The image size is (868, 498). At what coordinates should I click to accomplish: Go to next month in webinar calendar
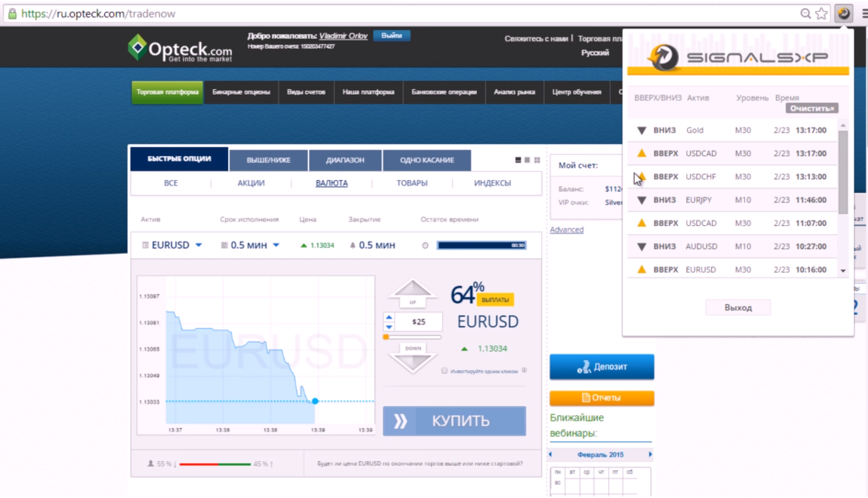(x=650, y=454)
